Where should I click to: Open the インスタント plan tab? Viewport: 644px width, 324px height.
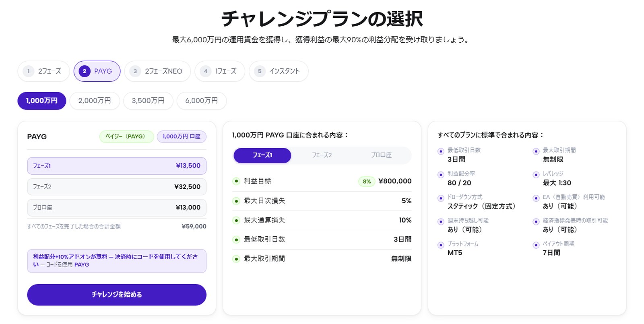coord(279,71)
